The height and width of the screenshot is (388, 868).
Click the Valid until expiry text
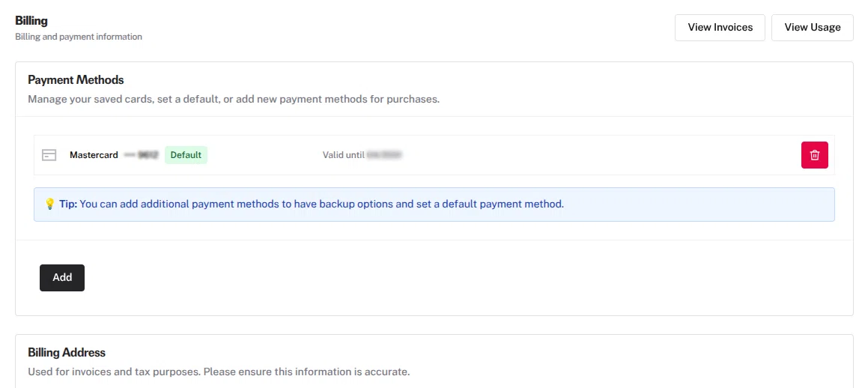click(x=343, y=155)
